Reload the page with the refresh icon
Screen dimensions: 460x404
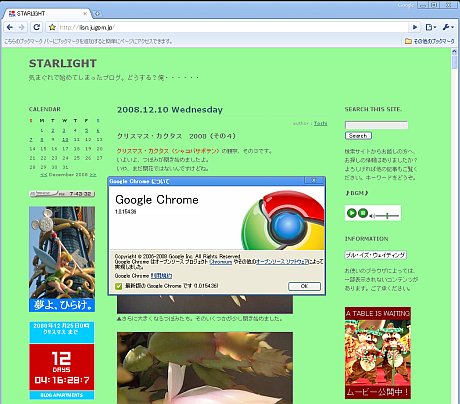click(x=37, y=27)
